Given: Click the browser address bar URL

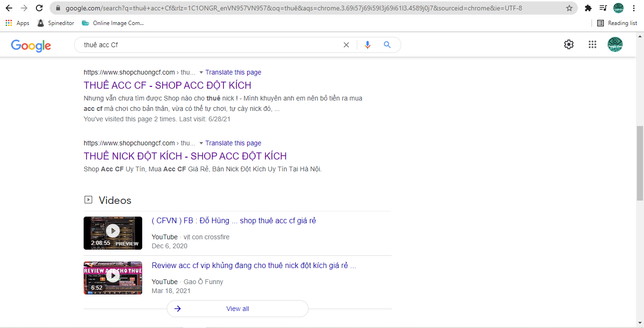Looking at the screenshot, I should 294,8.
